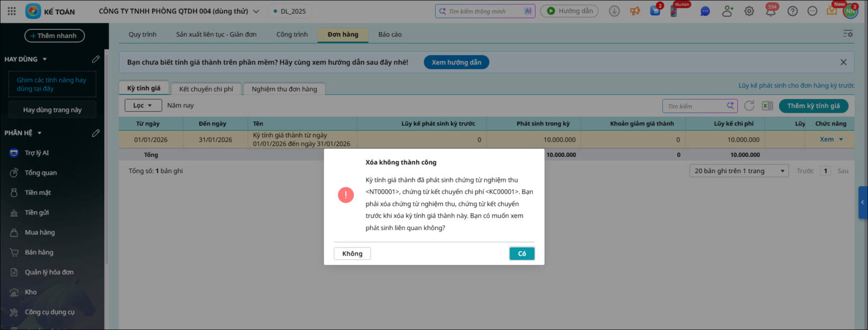Open the blue chat bubble icon
This screenshot has height=330, width=868.
(x=705, y=11)
